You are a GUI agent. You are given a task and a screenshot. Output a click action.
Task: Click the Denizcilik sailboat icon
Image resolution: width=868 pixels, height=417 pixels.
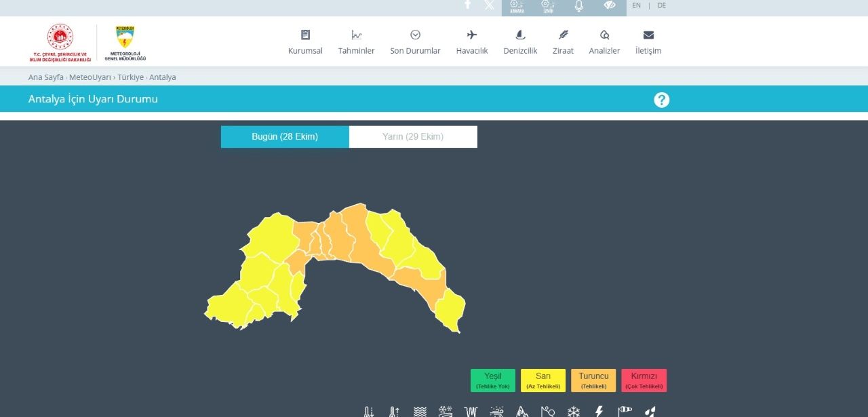point(520,35)
